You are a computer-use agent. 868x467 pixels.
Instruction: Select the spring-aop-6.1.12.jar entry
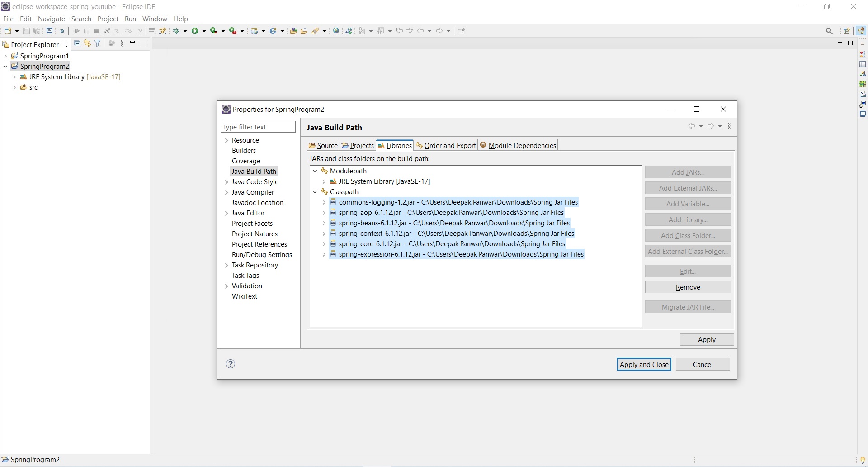[x=447, y=213]
